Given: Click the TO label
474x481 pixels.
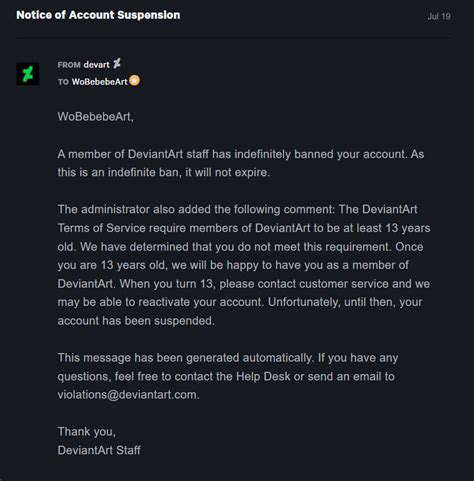Looking at the screenshot, I should point(63,82).
